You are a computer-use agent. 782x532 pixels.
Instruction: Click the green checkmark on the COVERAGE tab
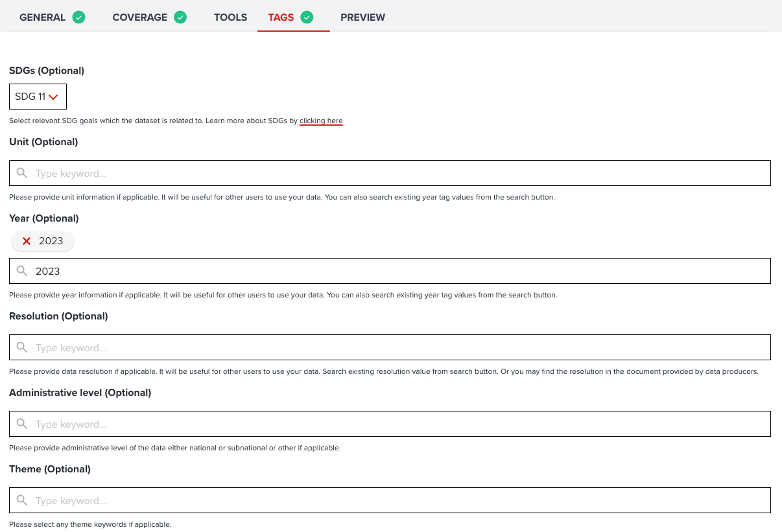pyautogui.click(x=180, y=17)
